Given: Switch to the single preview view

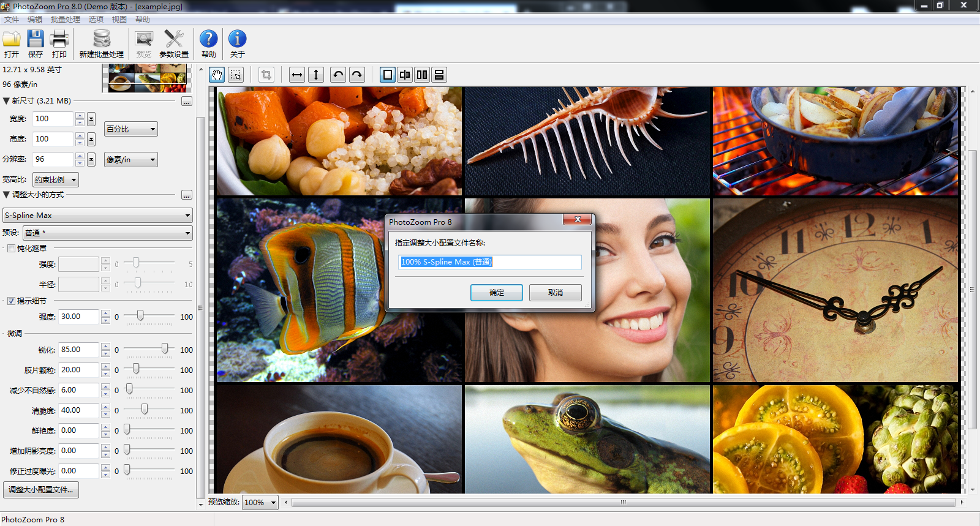Looking at the screenshot, I should pos(388,75).
